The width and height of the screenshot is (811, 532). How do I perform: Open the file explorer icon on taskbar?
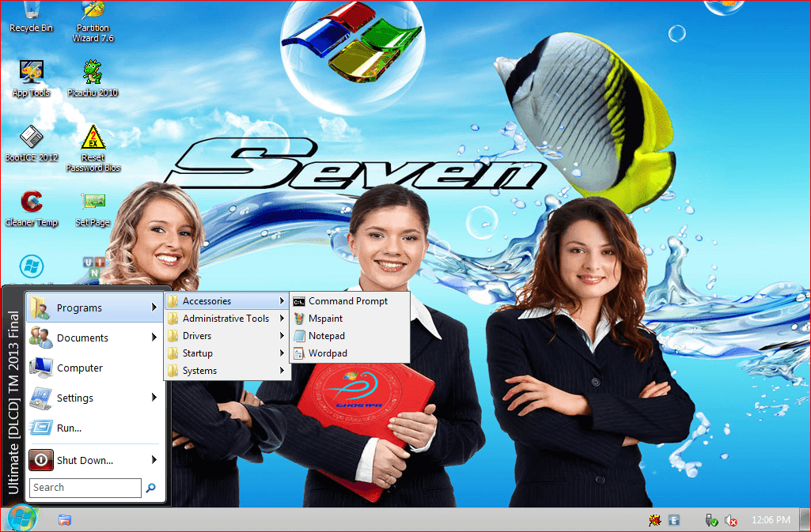65,519
